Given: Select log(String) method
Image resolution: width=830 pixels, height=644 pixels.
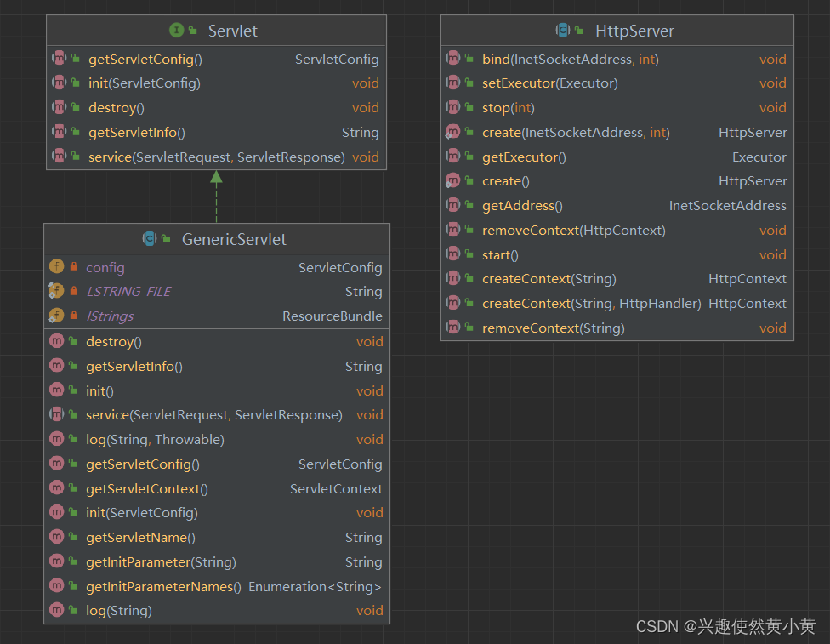Looking at the screenshot, I should (x=118, y=611).
